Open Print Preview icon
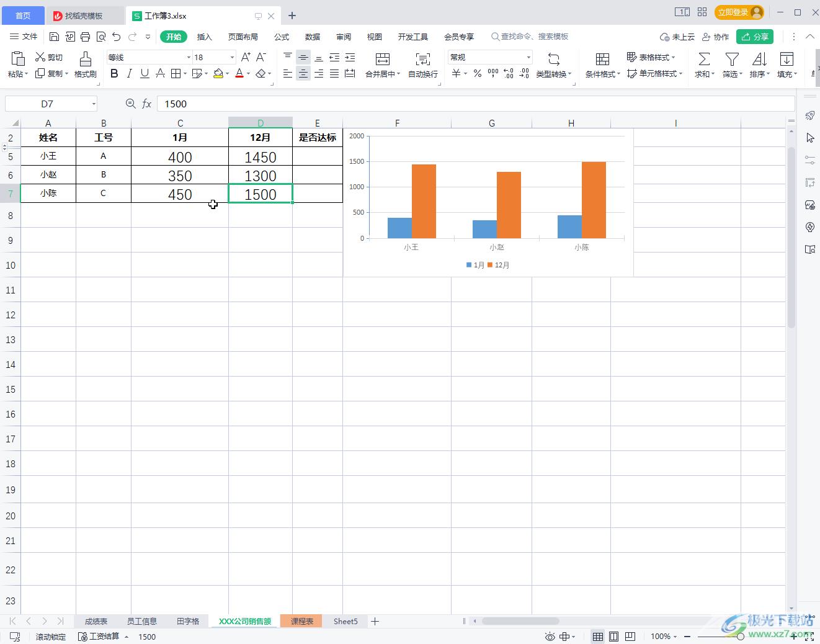This screenshot has height=644, width=820. tap(101, 37)
